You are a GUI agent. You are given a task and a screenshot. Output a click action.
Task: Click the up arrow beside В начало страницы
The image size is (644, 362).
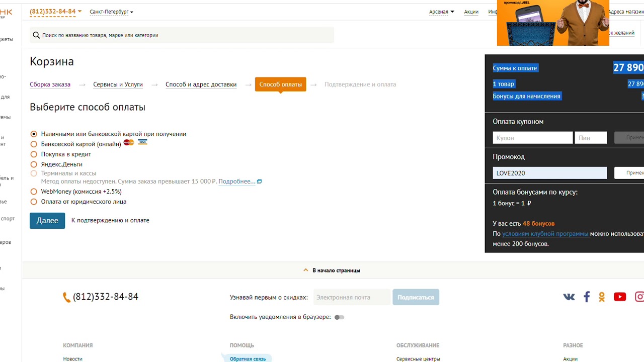(x=306, y=270)
